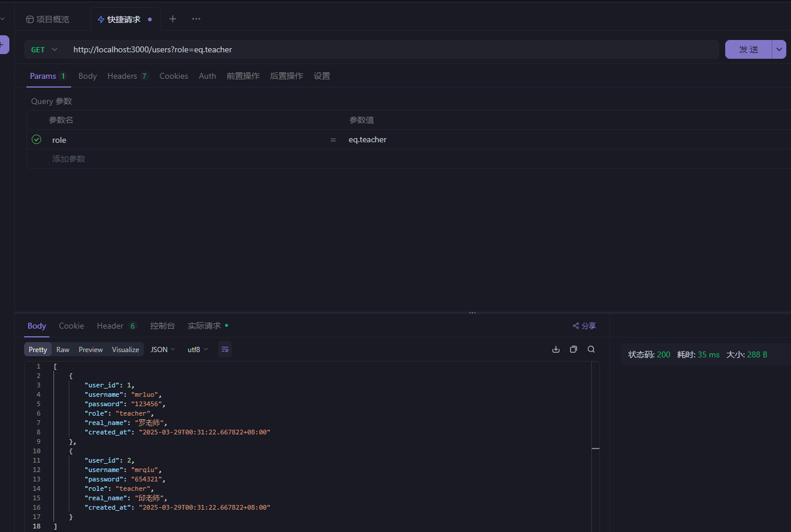
Task: Click the Query 参数 section label
Action: tap(52, 101)
